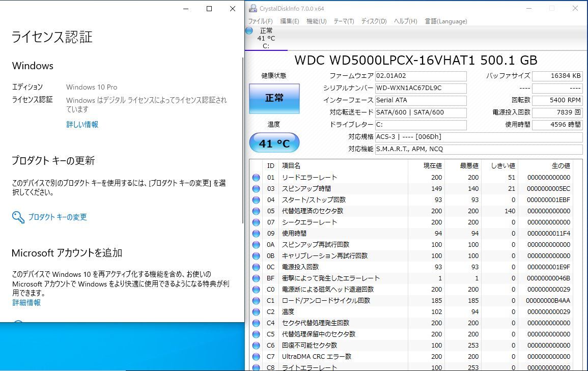This screenshot has width=588, height=371.
Task: Click status orb for C2 温度 row
Action: [256, 312]
